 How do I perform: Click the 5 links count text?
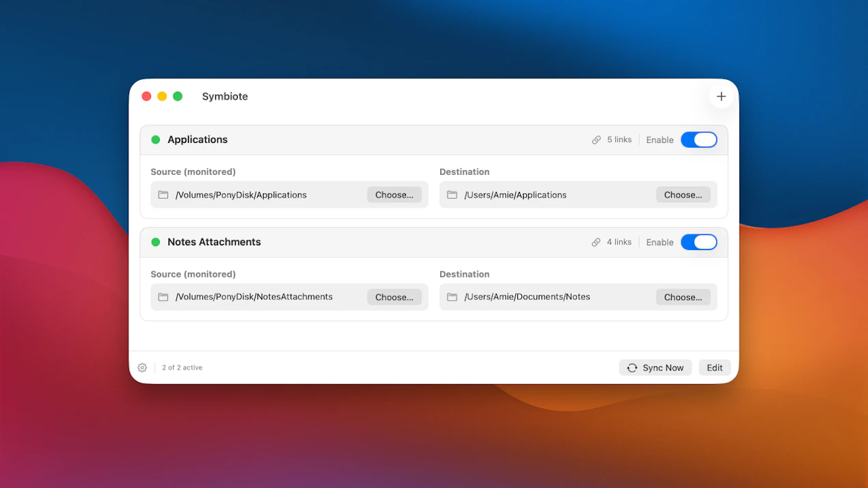[619, 139]
